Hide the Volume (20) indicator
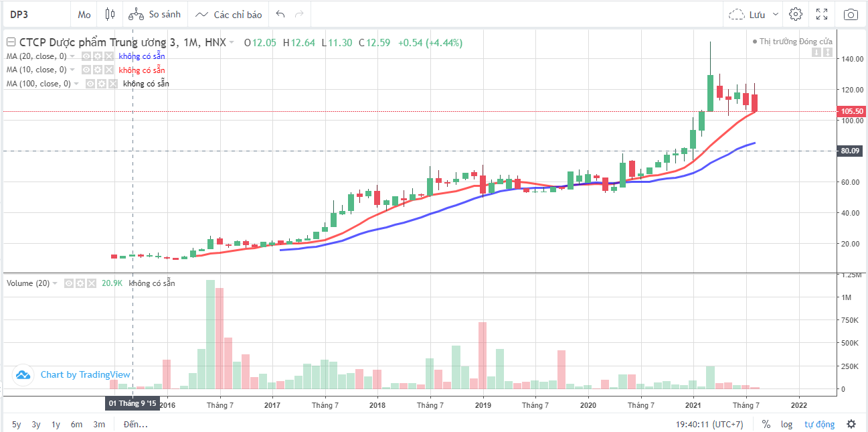 tap(69, 283)
